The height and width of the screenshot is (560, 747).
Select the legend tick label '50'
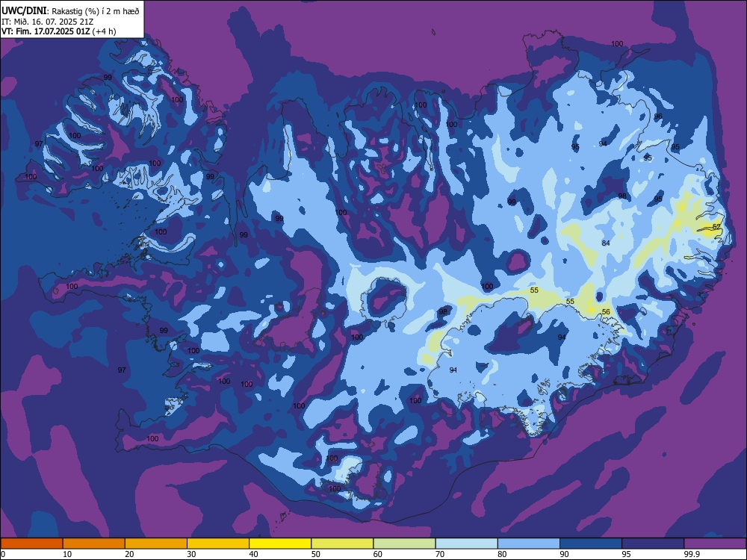click(316, 554)
